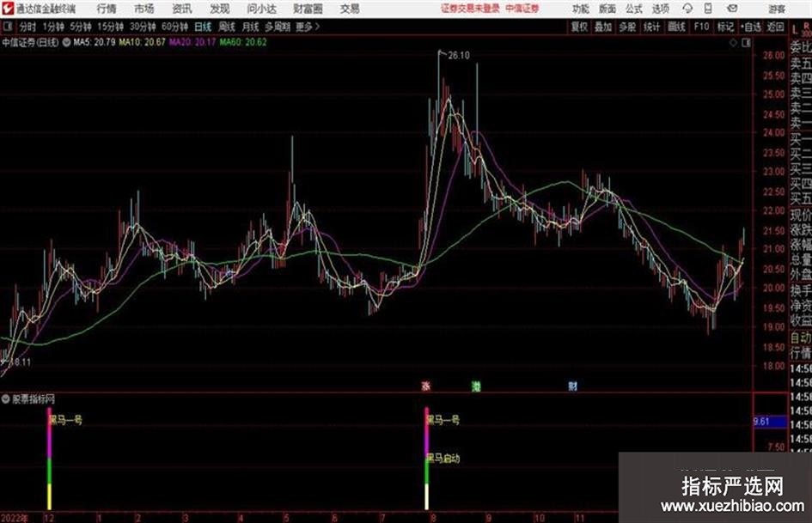Screen dimensions: 812x523
Task: Expand the 中信证券(日线) indicator dropdown arrow
Action: (x=66, y=42)
